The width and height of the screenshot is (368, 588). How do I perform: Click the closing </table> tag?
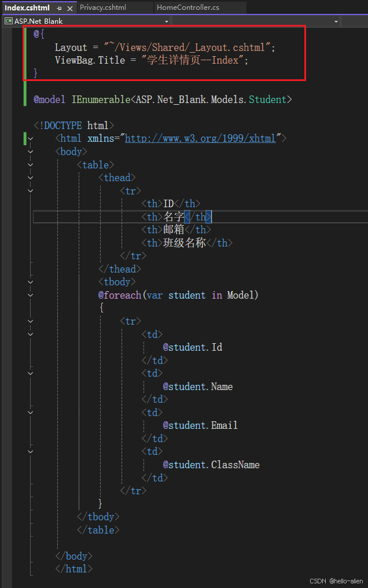98,530
